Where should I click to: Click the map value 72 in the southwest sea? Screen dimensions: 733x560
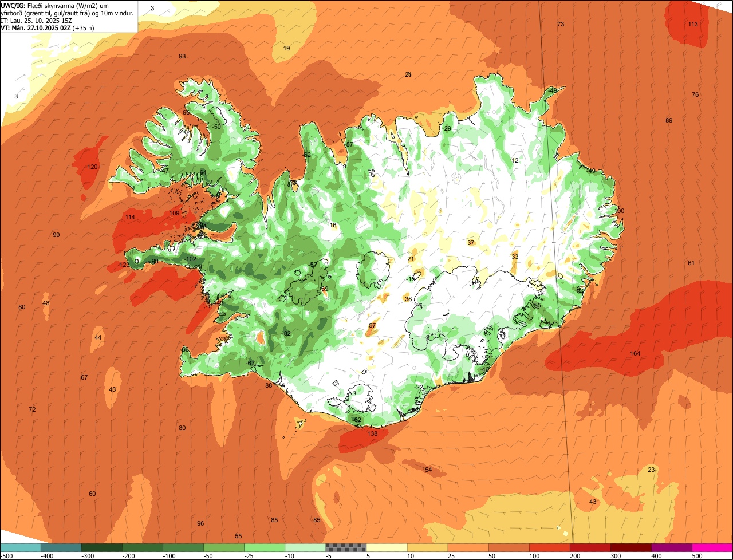[32, 410]
